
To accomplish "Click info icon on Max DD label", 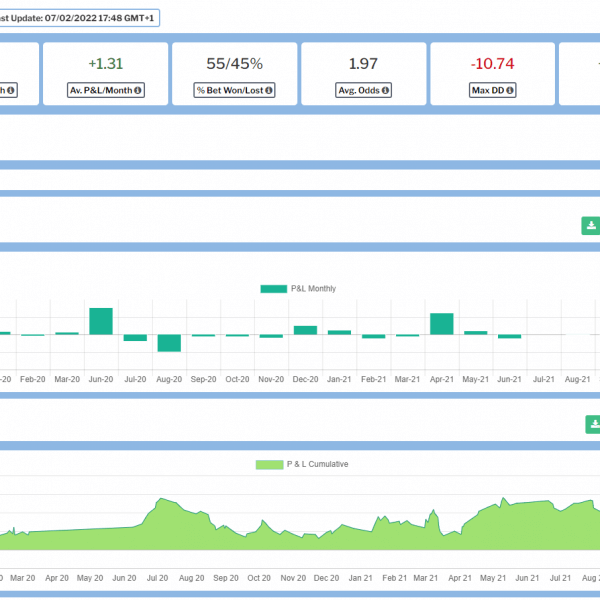I will [x=510, y=90].
